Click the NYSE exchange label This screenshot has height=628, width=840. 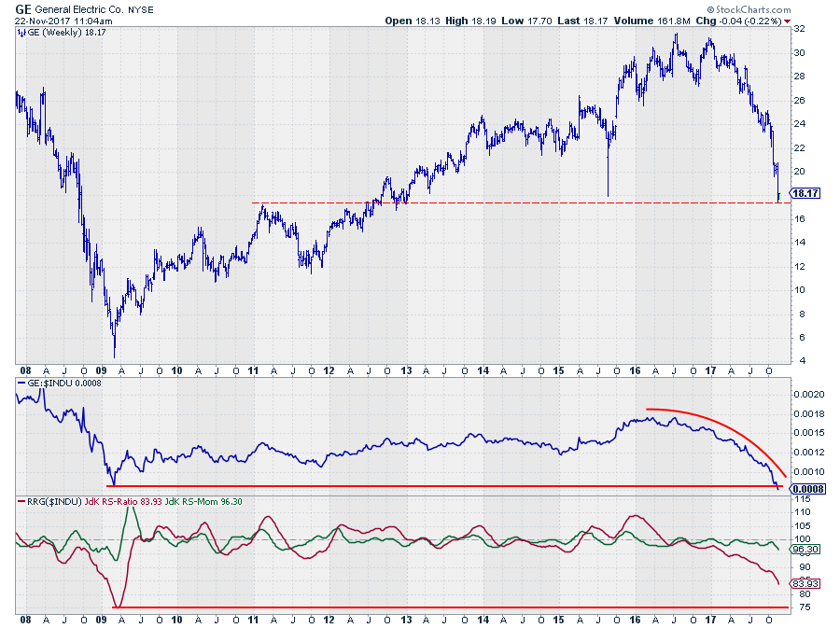140,10
